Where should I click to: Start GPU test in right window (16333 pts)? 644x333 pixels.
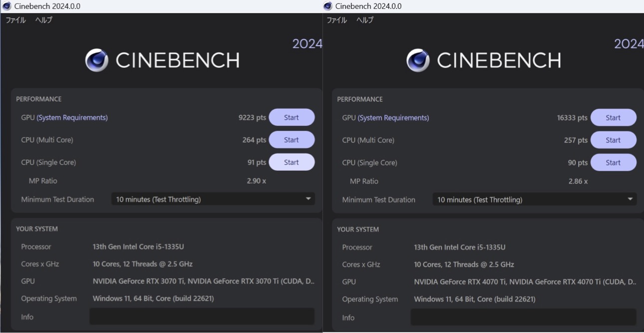(613, 118)
